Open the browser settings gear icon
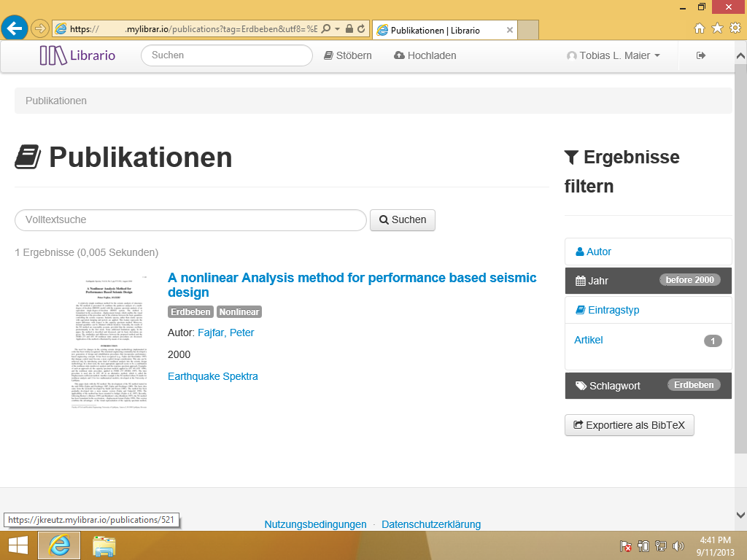The image size is (747, 560). click(735, 28)
